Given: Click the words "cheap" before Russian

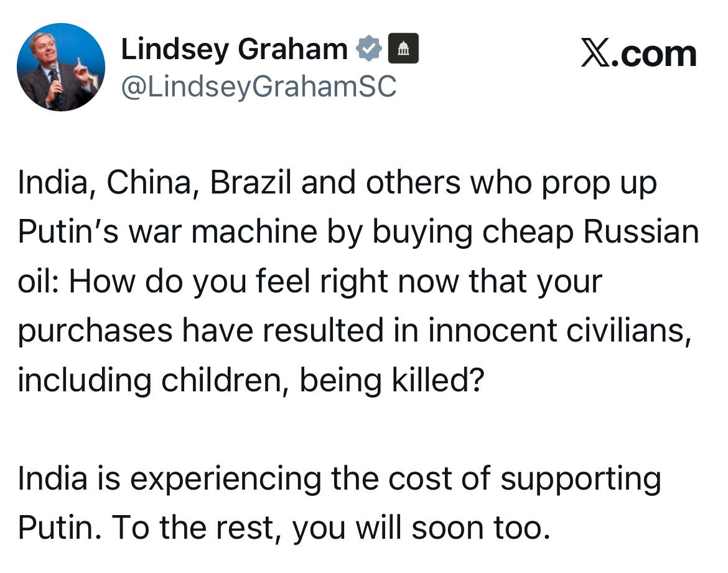Looking at the screenshot, I should tap(528, 231).
